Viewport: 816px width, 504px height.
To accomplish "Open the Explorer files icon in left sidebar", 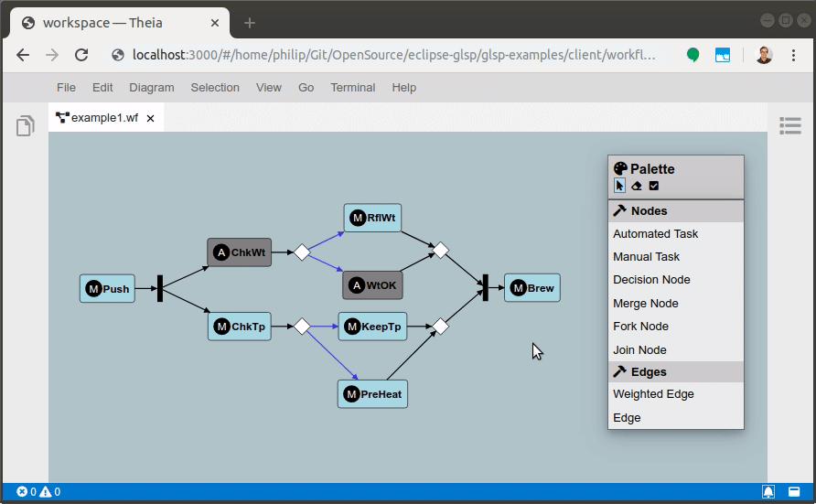I will click(x=25, y=126).
